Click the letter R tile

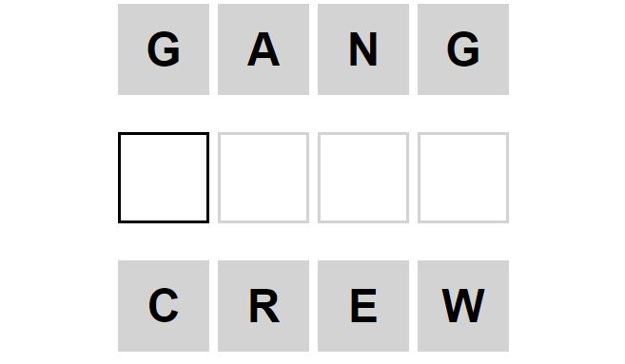[264, 306]
